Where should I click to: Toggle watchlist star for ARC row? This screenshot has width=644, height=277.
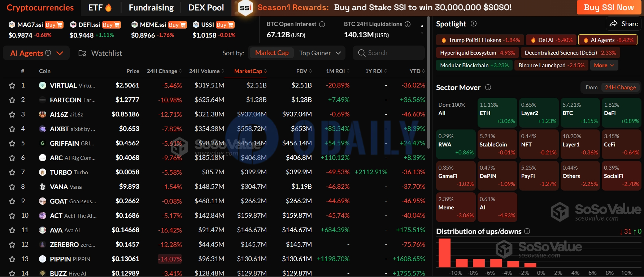pyautogui.click(x=12, y=158)
